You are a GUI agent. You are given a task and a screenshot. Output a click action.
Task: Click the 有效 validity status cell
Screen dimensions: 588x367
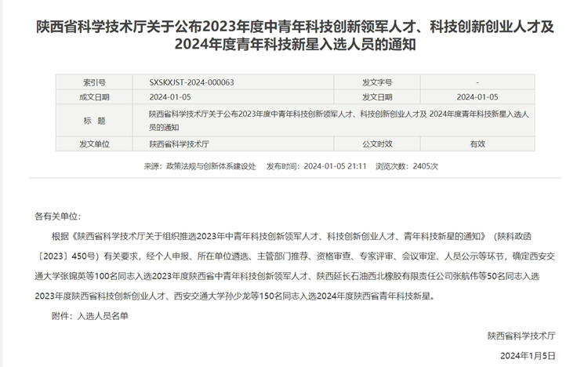click(477, 144)
